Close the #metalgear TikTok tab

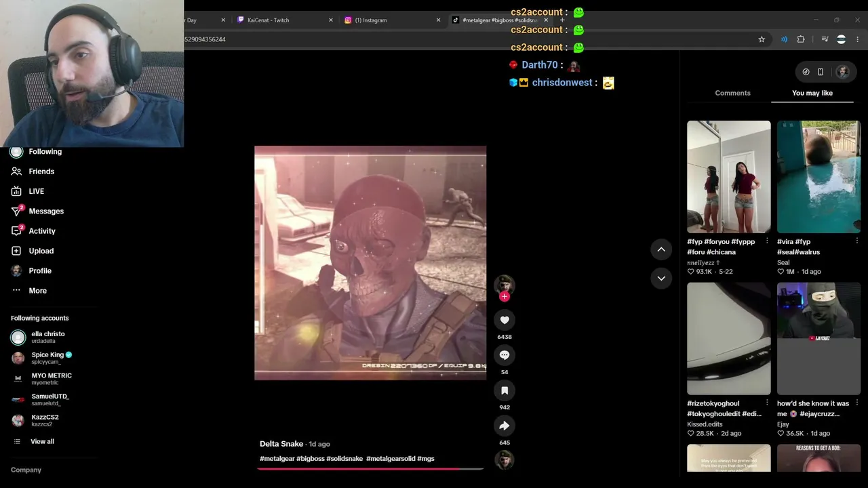coord(546,20)
